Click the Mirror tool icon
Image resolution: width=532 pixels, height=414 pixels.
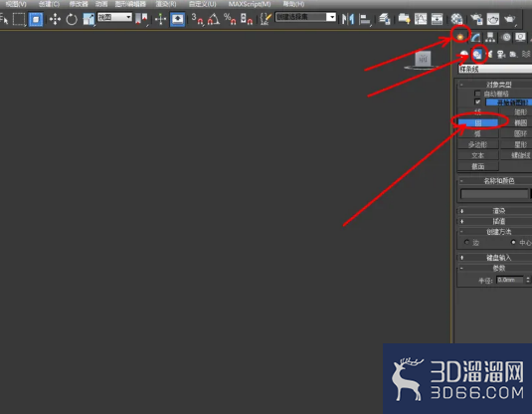[x=348, y=19]
